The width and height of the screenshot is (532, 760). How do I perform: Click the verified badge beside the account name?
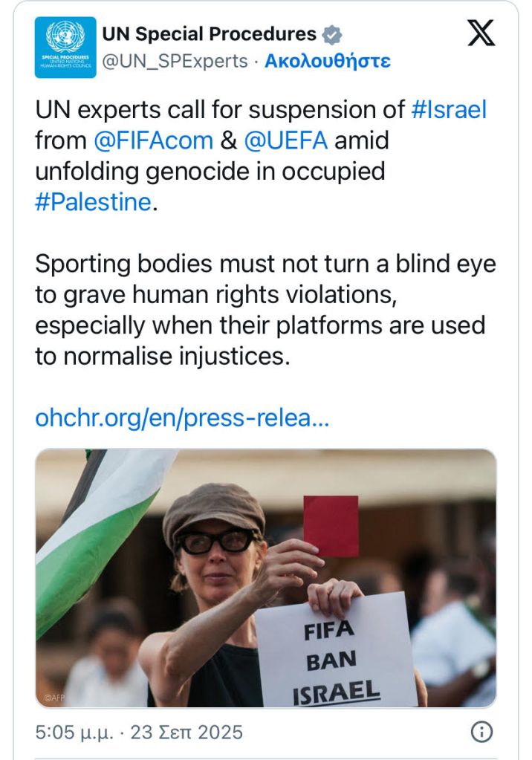pyautogui.click(x=331, y=35)
